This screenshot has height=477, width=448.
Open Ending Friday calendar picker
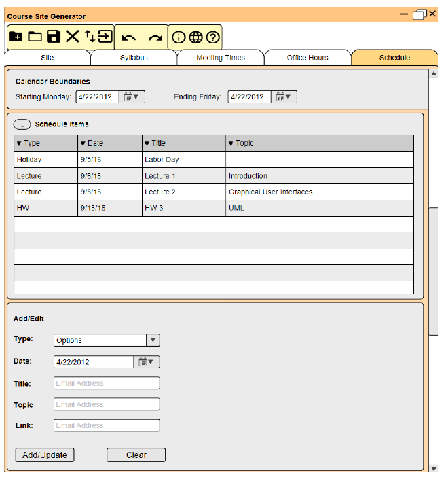[x=284, y=97]
